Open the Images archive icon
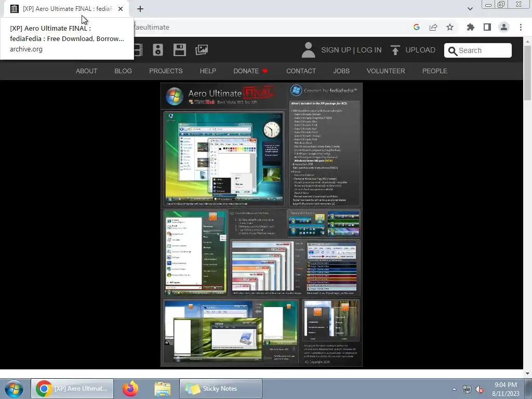Screen dimensions: 532x399 click(x=202, y=50)
